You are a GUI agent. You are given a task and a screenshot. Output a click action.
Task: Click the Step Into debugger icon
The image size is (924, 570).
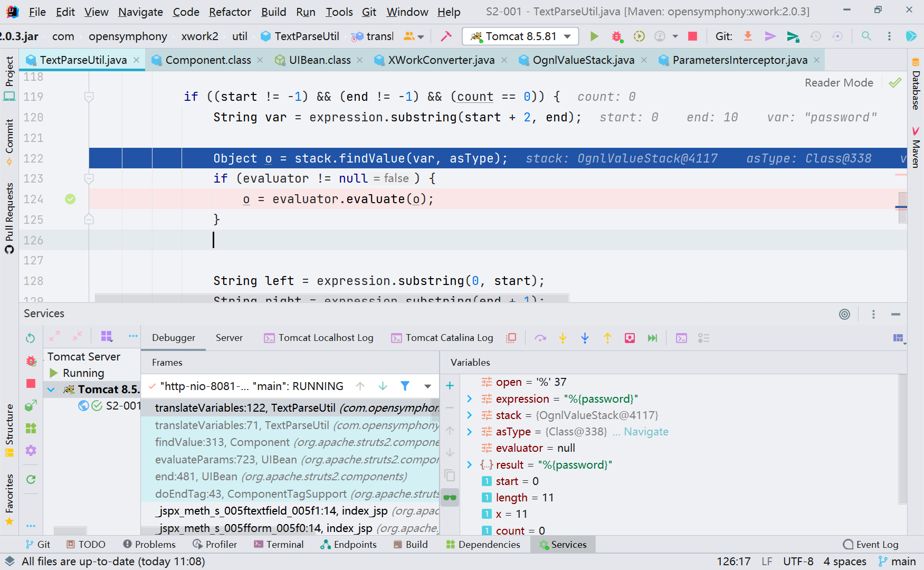[x=563, y=338]
